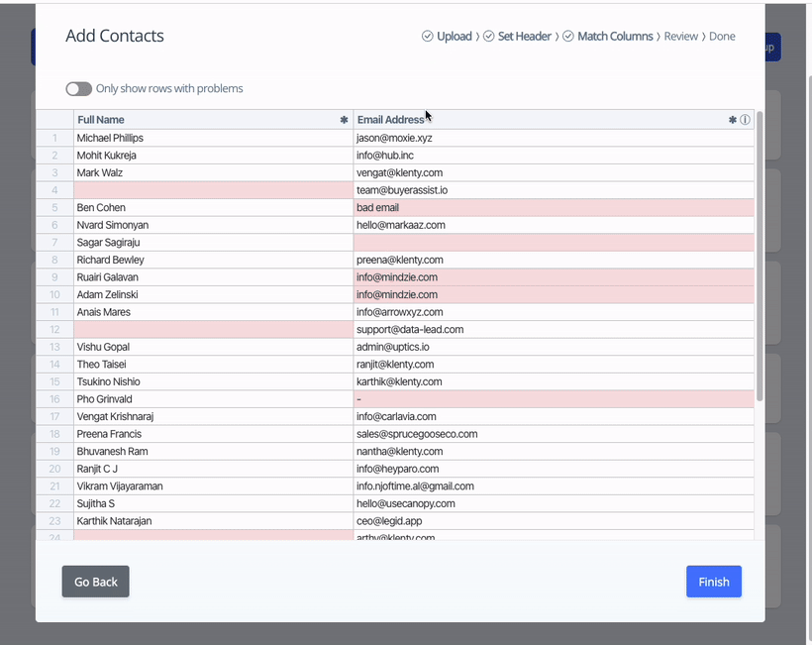This screenshot has height=645, width=812.
Task: Open the info icon on Email Address column
Action: 745,119
